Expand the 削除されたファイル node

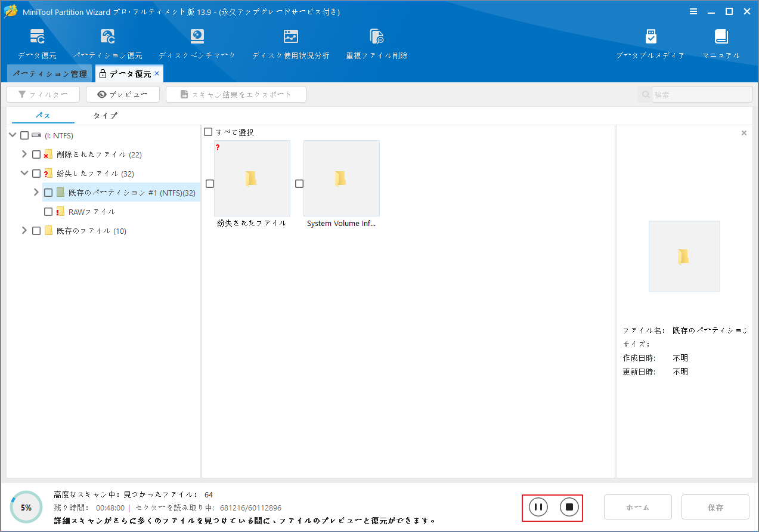(24, 154)
